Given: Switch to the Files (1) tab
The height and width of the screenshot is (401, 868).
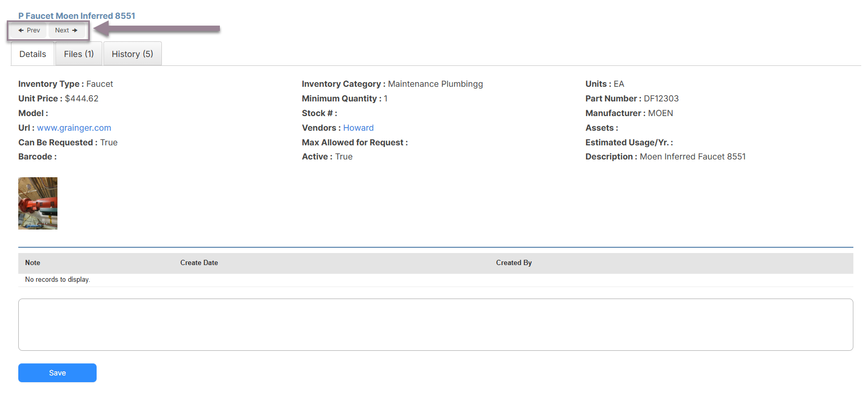Looking at the screenshot, I should (79, 54).
